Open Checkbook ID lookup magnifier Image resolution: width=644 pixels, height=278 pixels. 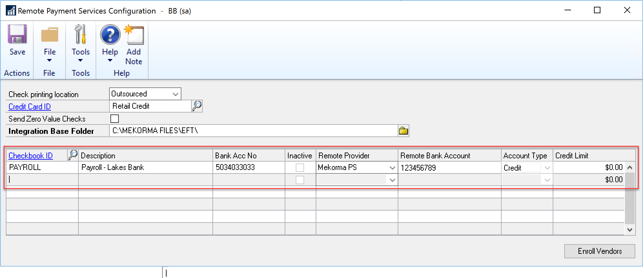[73, 155]
